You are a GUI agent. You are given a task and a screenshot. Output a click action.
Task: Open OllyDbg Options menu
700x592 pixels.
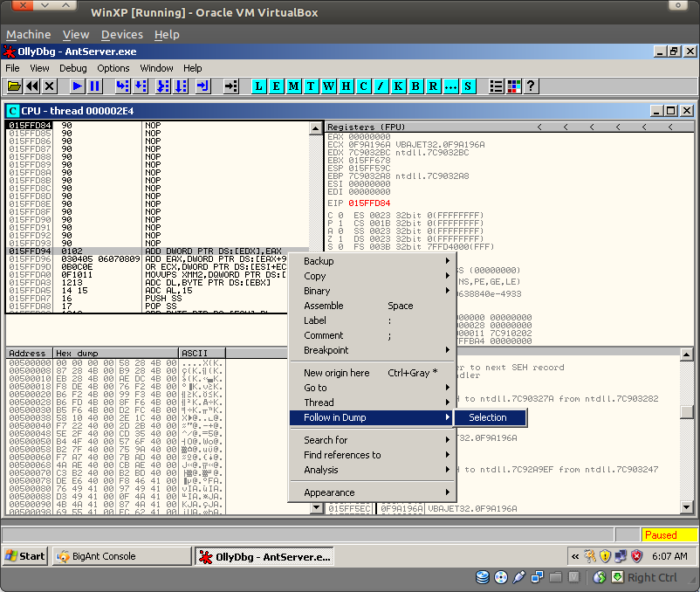(x=113, y=68)
